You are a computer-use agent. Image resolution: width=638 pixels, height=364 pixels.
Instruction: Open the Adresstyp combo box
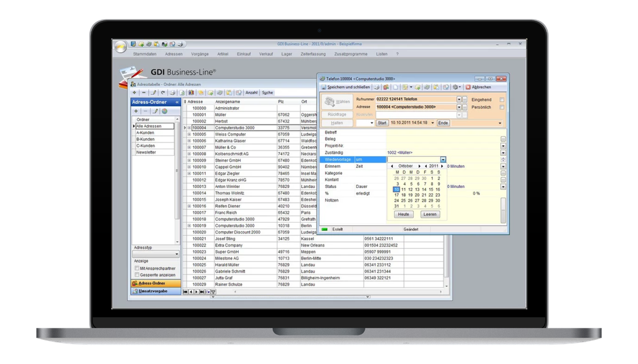pos(156,254)
